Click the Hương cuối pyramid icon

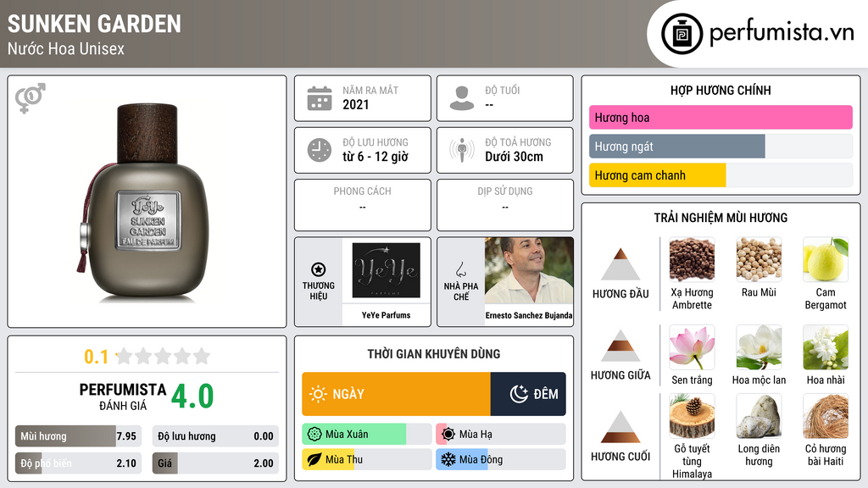click(x=620, y=427)
